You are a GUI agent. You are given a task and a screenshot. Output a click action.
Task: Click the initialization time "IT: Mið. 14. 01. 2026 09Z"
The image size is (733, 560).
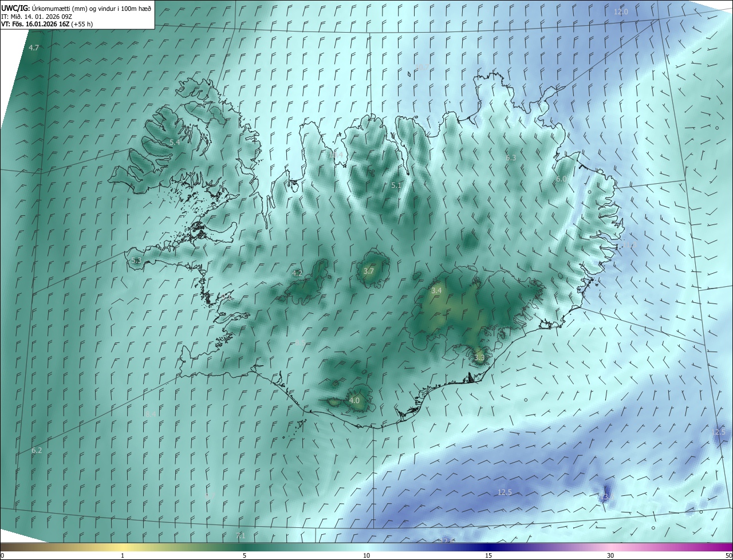[38, 16]
